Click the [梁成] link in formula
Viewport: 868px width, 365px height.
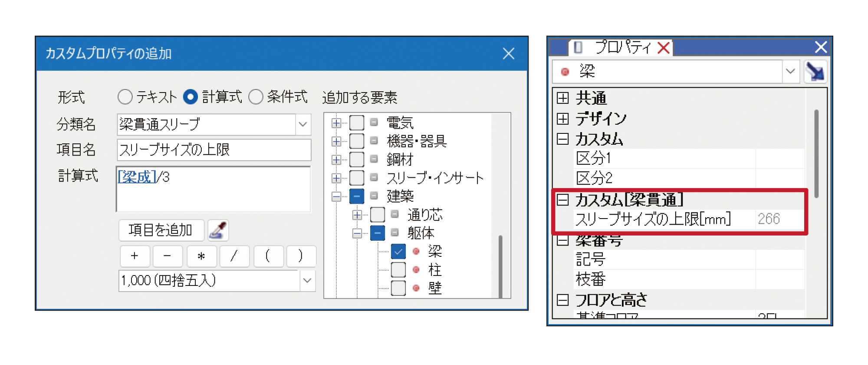137,177
